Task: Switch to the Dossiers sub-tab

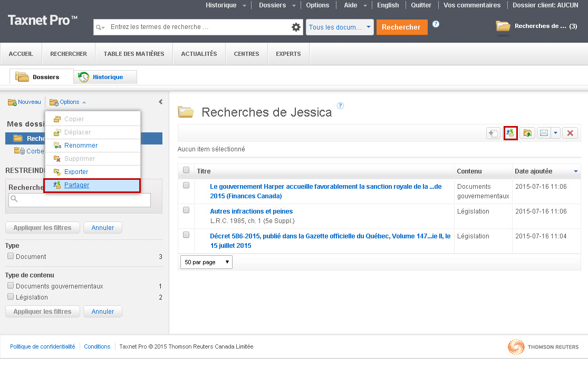Action: click(41, 77)
